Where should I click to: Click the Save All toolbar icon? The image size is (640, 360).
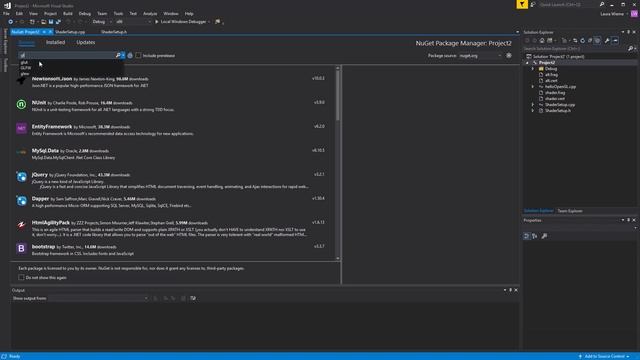(x=58, y=22)
